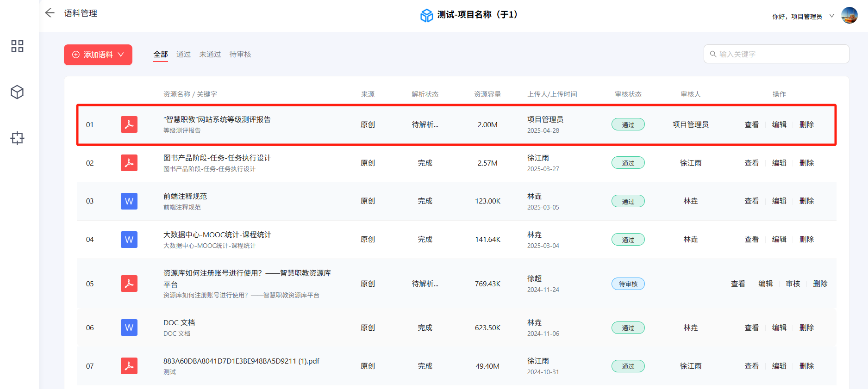
Task: Click the blue cube project logo
Action: click(426, 15)
